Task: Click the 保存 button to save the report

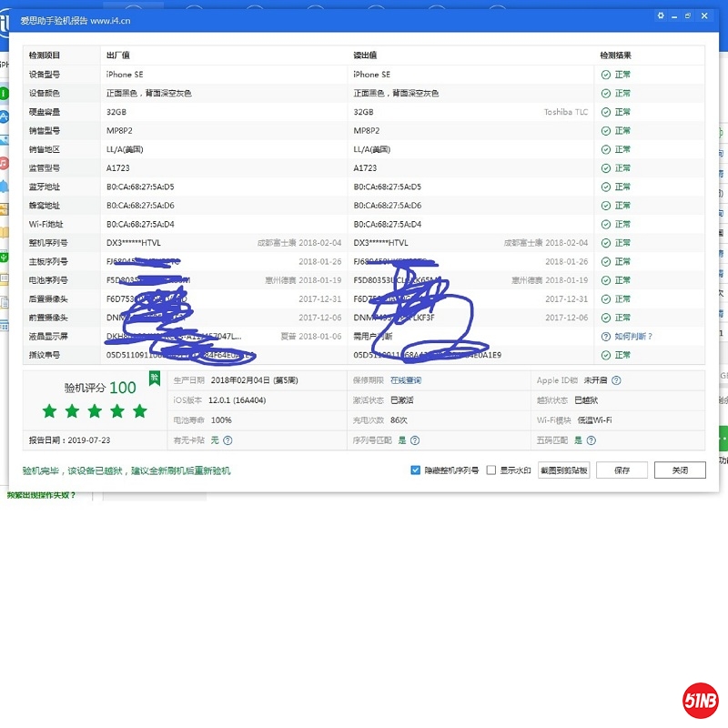Action: [622, 470]
